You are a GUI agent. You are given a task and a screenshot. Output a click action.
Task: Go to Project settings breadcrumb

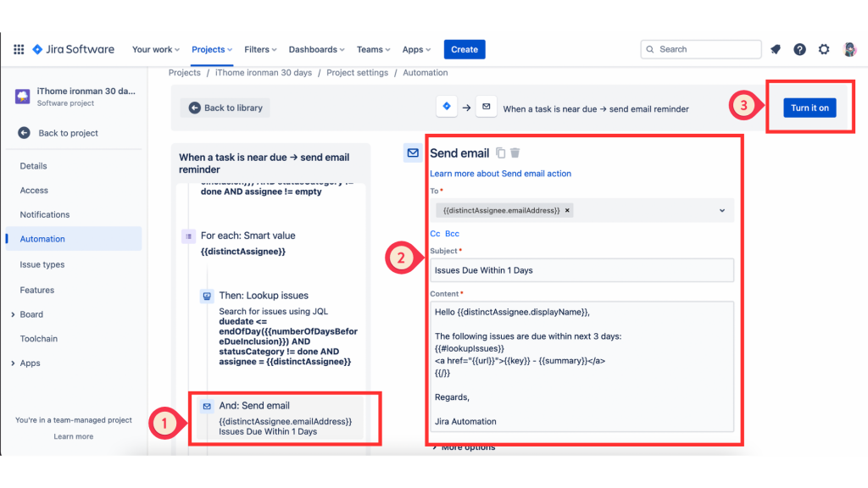(x=357, y=73)
